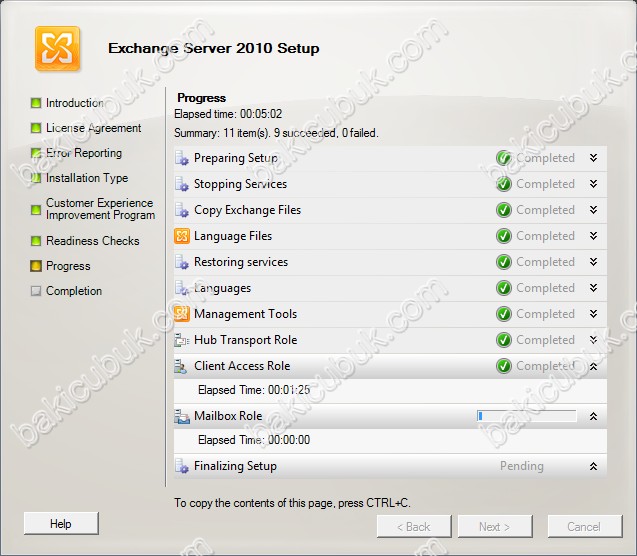Click the Exchange Server logo icon
Image resolution: width=637 pixels, height=556 pixels.
click(57, 48)
